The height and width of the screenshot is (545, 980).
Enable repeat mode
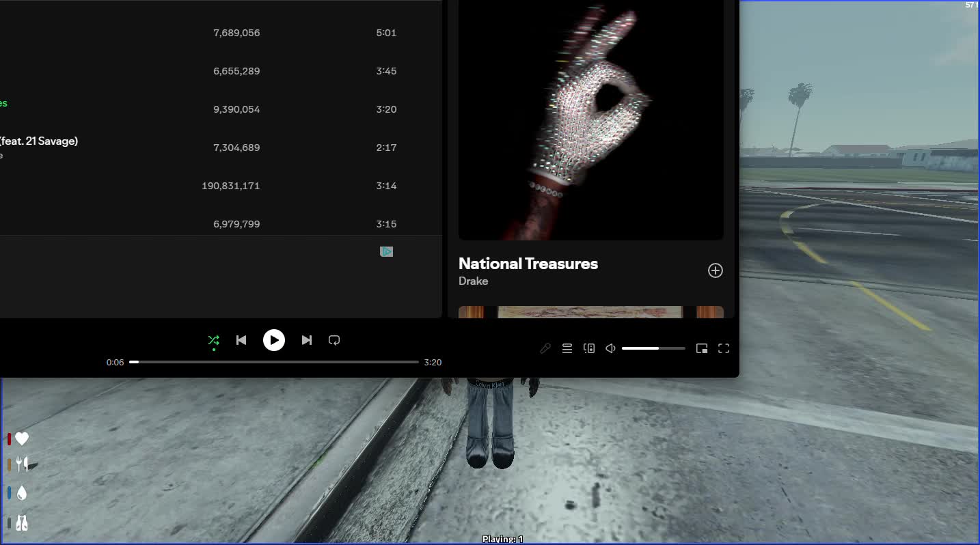click(x=334, y=340)
